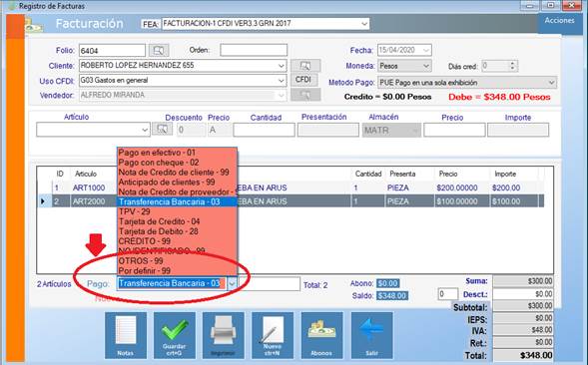
Task: Click the Saldo $348.00 value
Action: (392, 295)
